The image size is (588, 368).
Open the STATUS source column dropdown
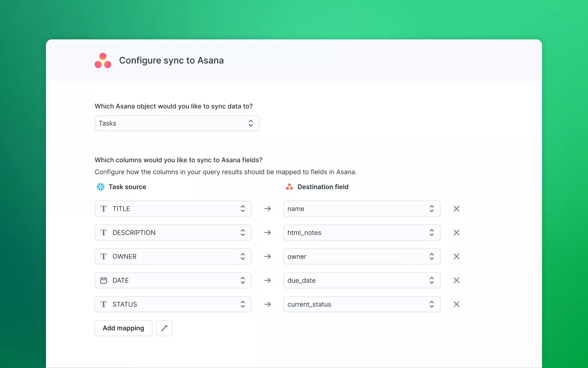(173, 304)
